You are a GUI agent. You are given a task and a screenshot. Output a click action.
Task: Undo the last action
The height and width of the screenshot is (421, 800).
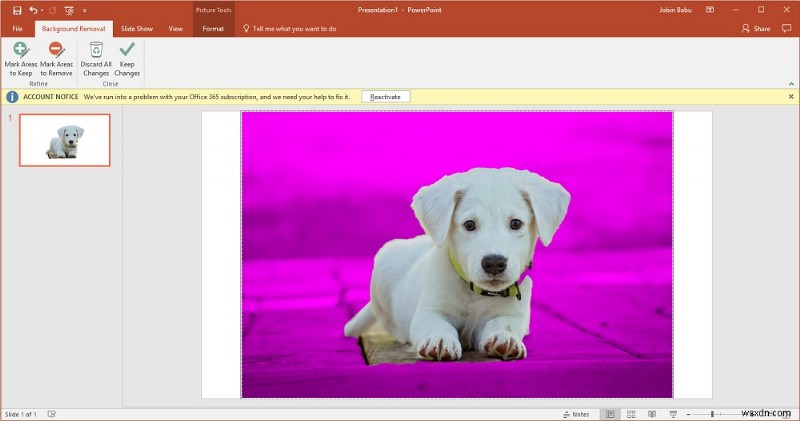[33, 9]
